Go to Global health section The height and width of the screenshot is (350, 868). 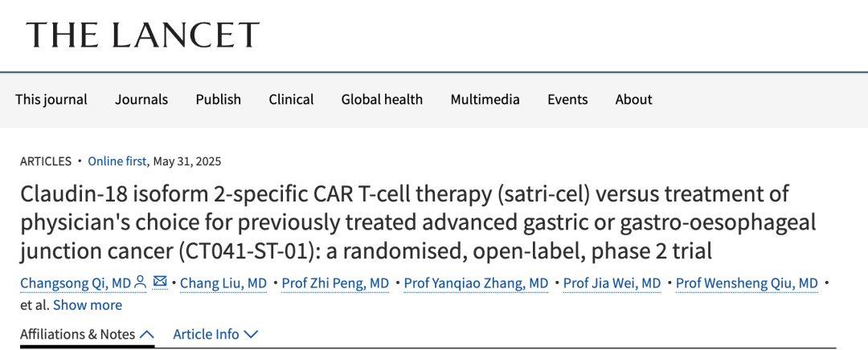pyautogui.click(x=382, y=100)
